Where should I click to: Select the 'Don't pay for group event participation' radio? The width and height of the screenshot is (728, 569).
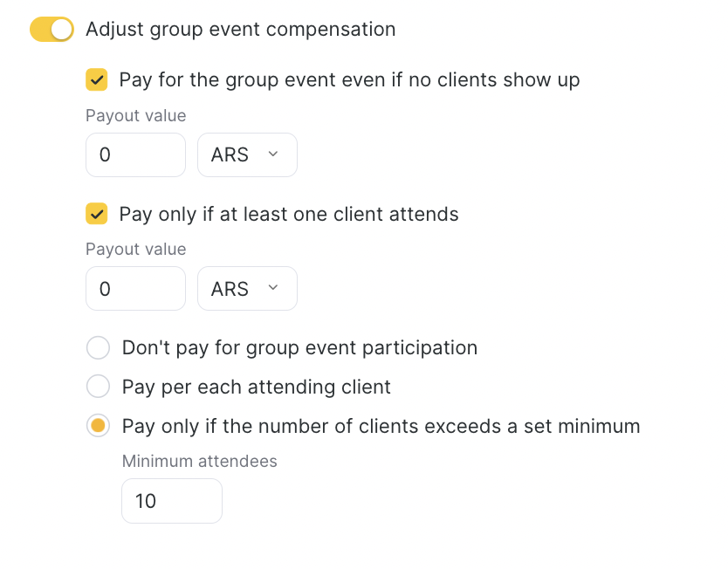pos(98,348)
